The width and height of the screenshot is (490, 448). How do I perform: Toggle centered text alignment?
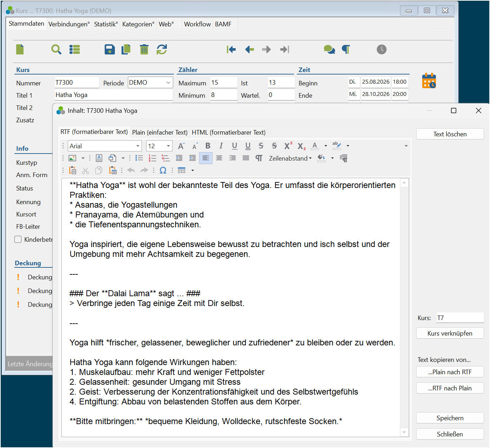pos(219,158)
